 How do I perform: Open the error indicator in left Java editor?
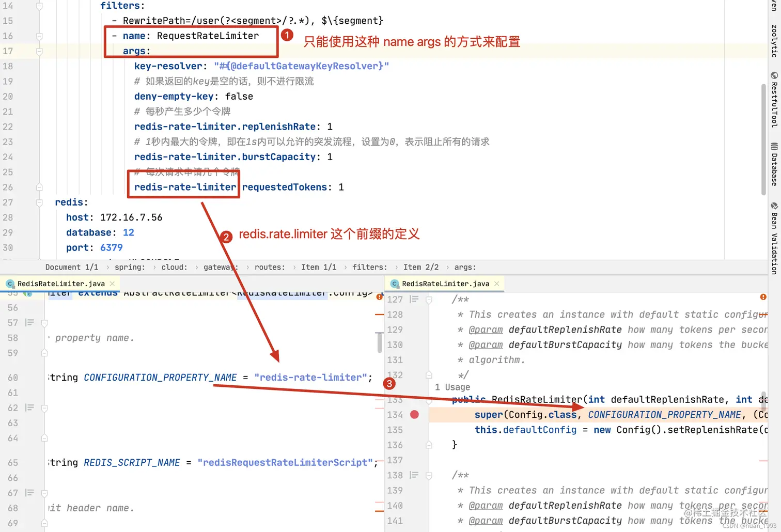(380, 297)
